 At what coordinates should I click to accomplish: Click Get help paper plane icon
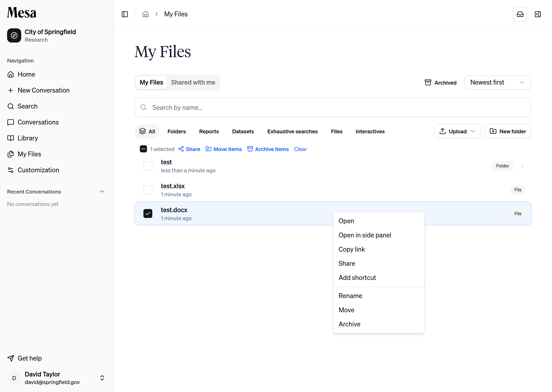point(11,358)
